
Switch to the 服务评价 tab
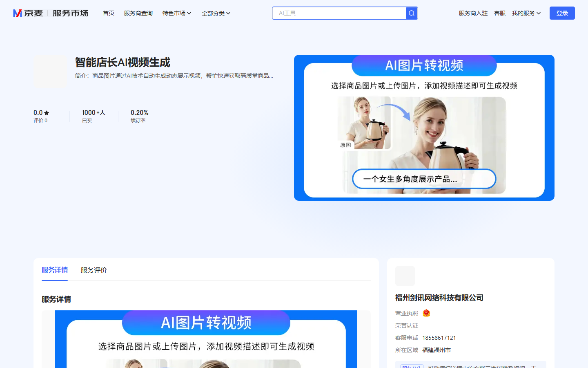pos(94,270)
